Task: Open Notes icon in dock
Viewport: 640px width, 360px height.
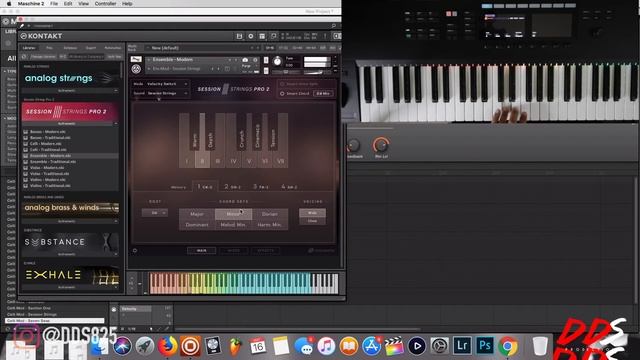Action: 280,346
